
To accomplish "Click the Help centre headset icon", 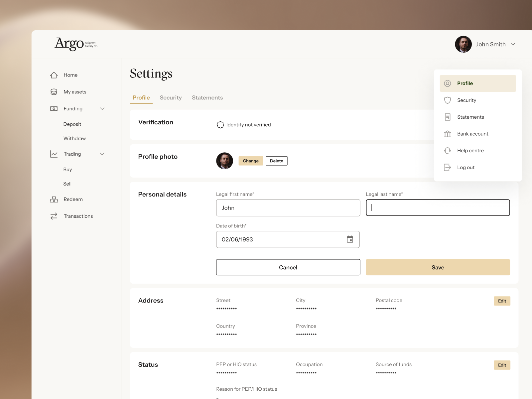I will pyautogui.click(x=448, y=150).
